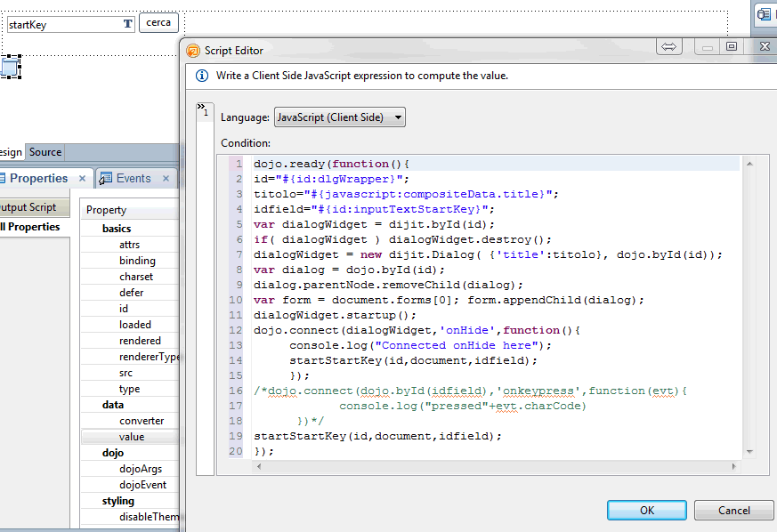777x532 pixels.
Task: Click the Outlook icon behind the dialog
Action: (x=764, y=14)
